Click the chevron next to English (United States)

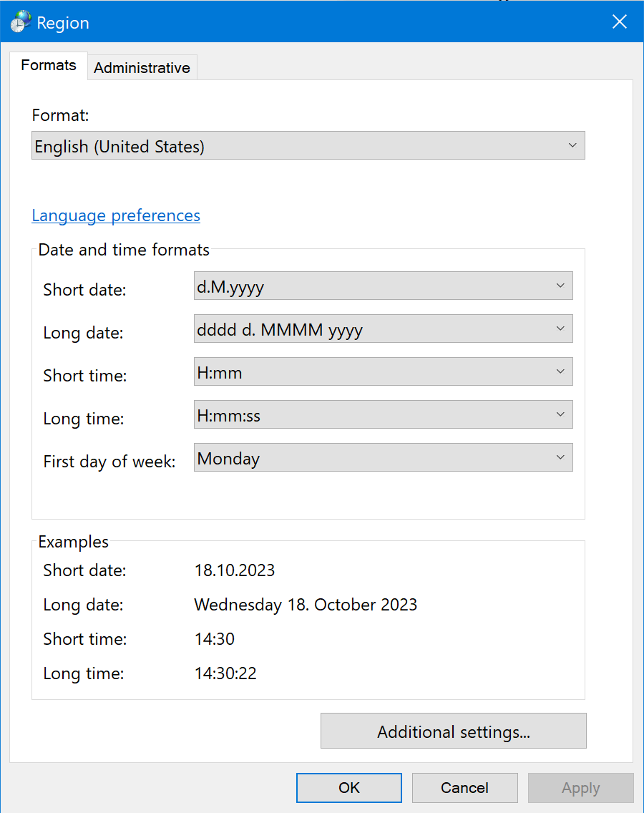572,146
